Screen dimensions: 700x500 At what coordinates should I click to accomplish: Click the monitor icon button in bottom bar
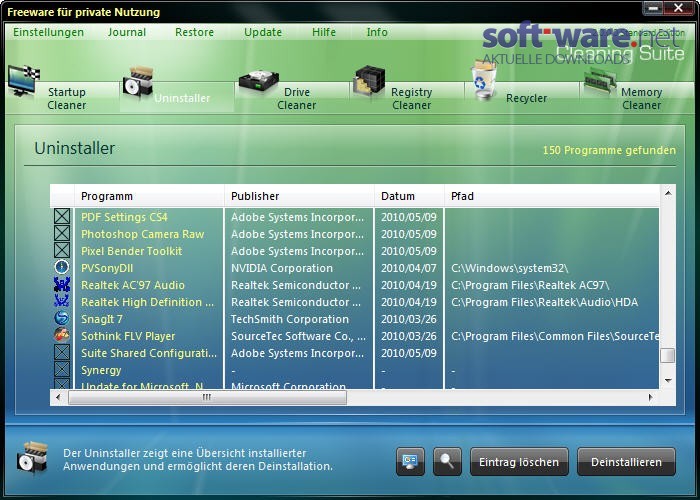410,462
